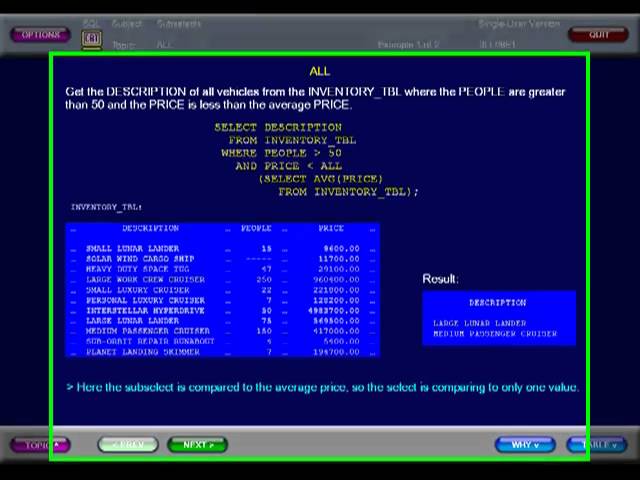Click the 960400.00 price cell

(337, 280)
